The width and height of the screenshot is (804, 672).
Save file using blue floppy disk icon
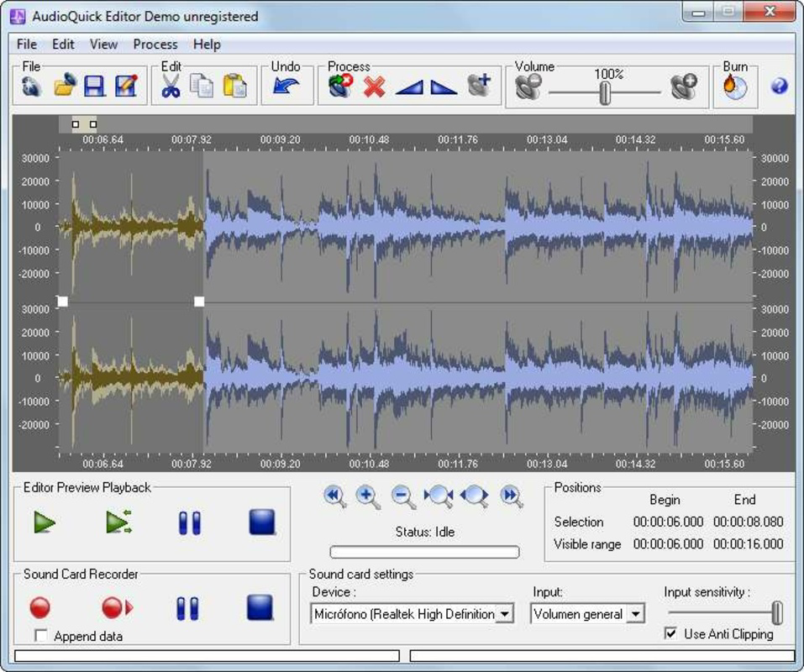coord(95,87)
